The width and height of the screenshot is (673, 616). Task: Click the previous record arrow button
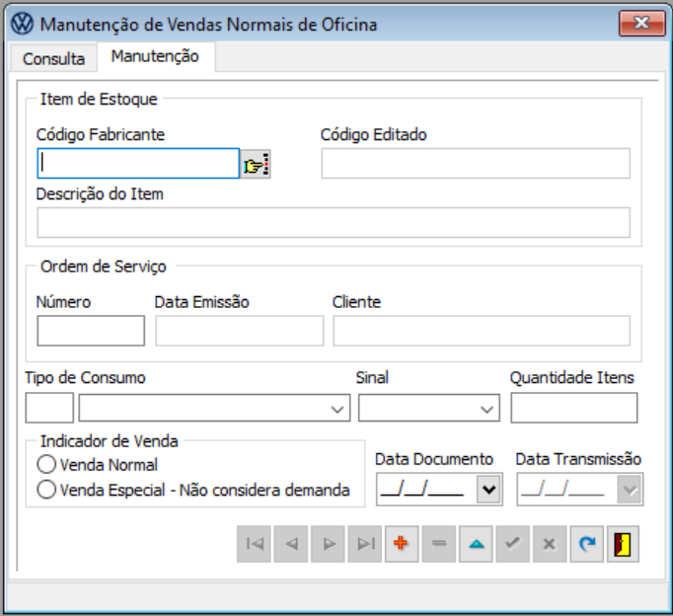pos(290,544)
